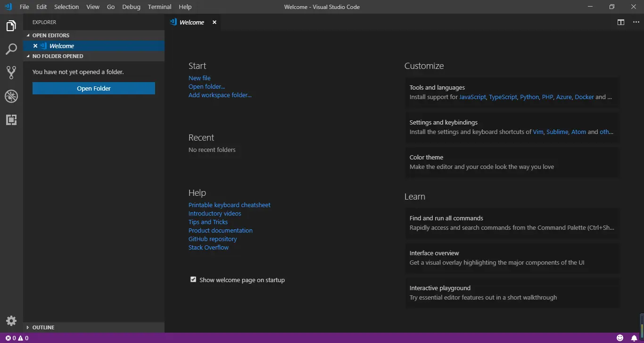Click the Vim keybindings link

click(538, 132)
